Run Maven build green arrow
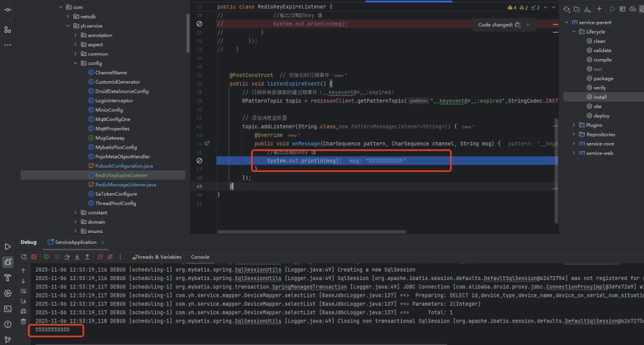 point(612,8)
